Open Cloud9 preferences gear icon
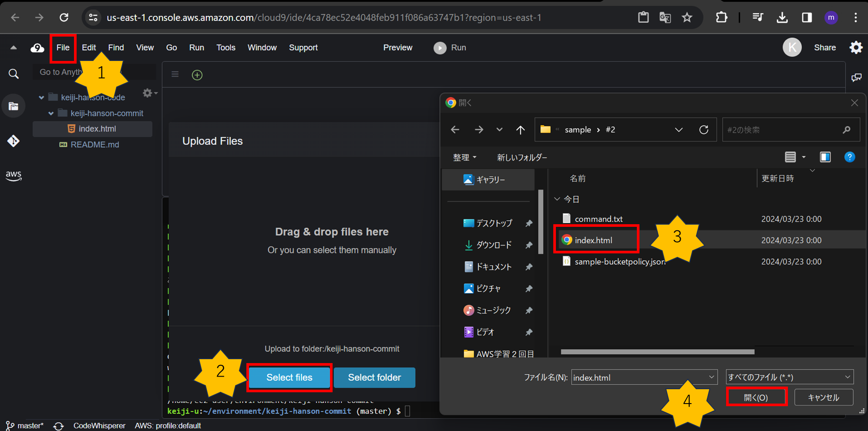This screenshot has height=431, width=868. coord(856,47)
